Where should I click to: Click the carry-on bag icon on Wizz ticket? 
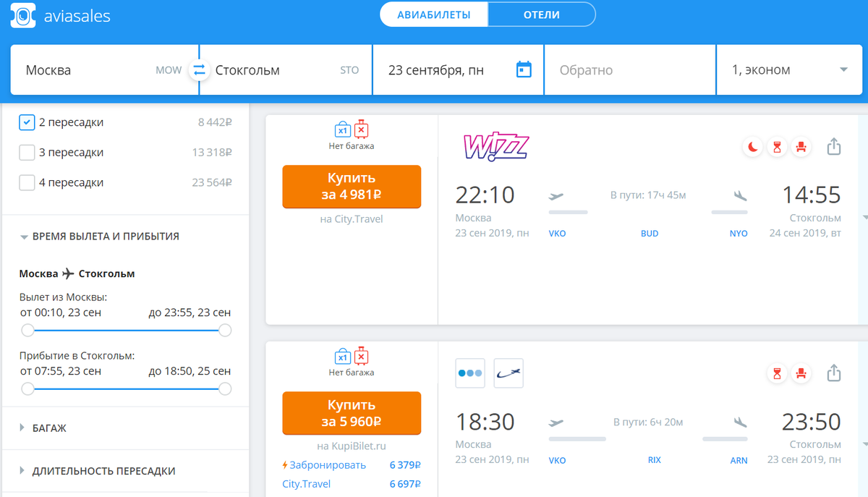pyautogui.click(x=342, y=130)
